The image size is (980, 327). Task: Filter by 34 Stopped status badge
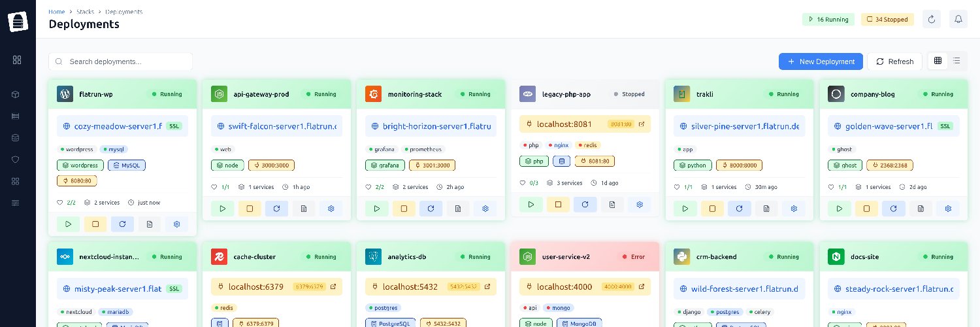tap(887, 20)
